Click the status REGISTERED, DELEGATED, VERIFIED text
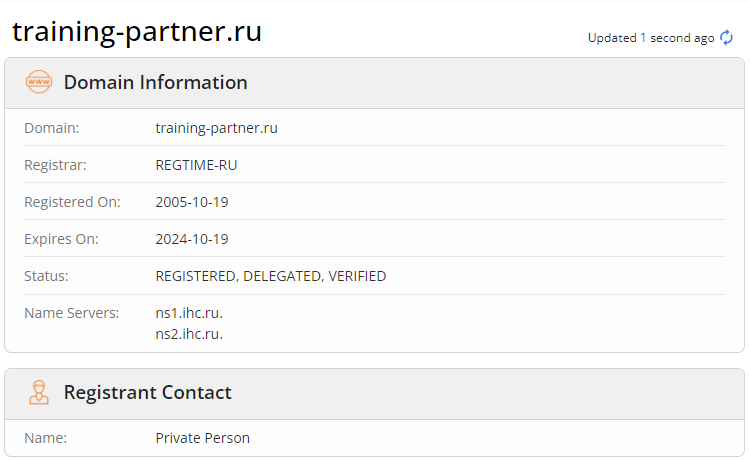Image resolution: width=750 pixels, height=460 pixels. 270,276
